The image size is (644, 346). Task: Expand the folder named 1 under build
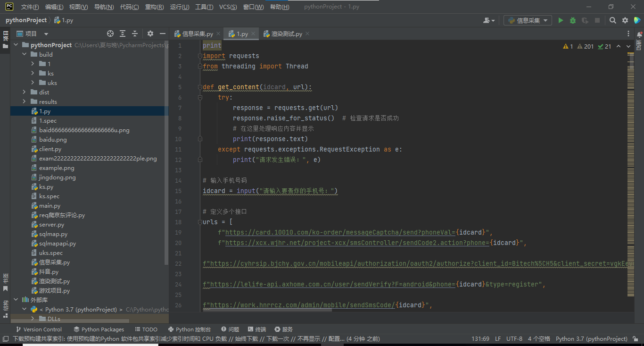(x=33, y=64)
